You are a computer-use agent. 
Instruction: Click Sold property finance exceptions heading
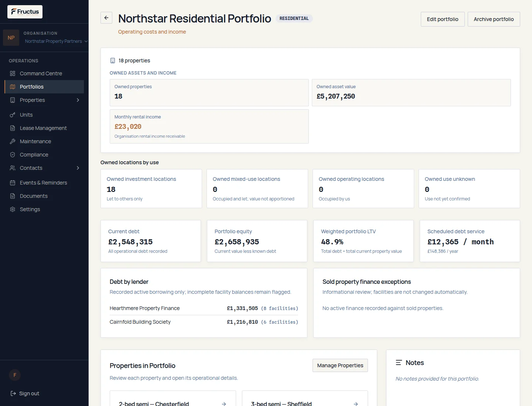[366, 282]
